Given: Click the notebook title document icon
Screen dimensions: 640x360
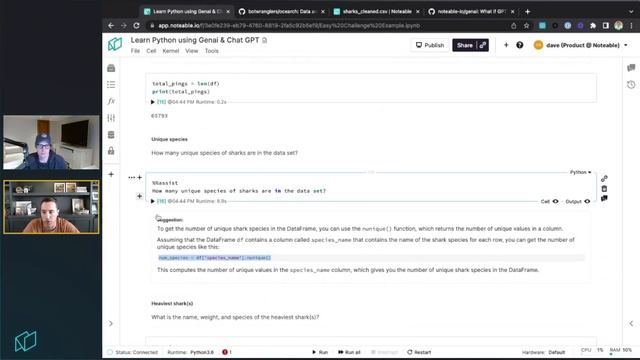Looking at the screenshot, I should [264, 40].
